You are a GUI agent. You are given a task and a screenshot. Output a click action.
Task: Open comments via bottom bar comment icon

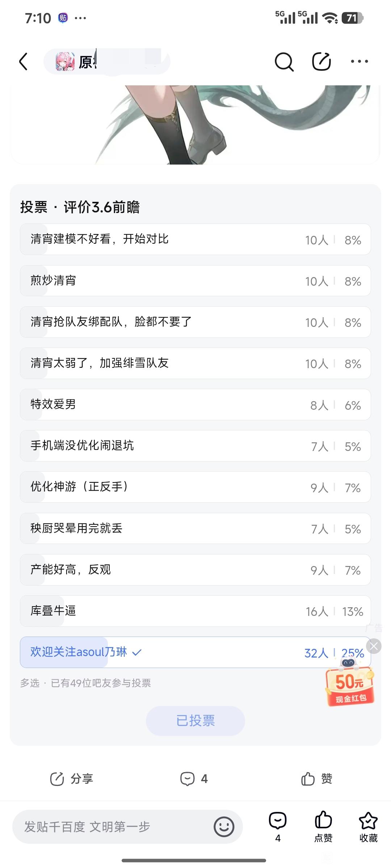[278, 827]
